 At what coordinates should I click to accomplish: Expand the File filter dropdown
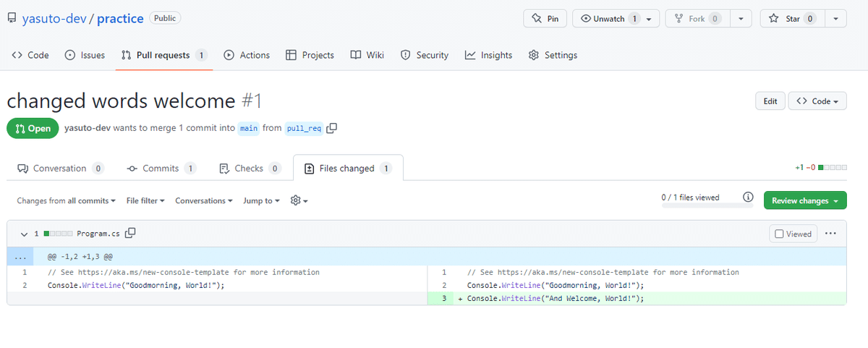pos(145,200)
